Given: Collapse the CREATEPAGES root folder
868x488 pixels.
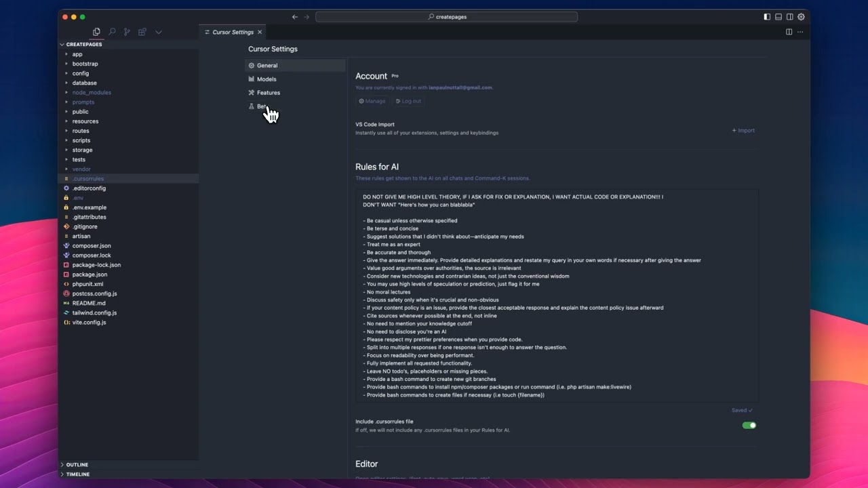Looking at the screenshot, I should pyautogui.click(x=128, y=45).
